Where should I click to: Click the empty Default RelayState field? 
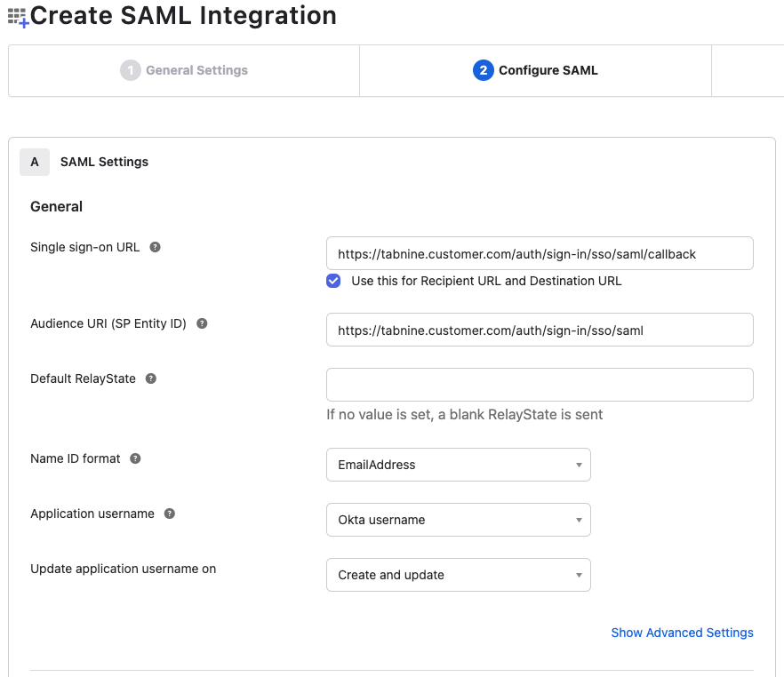[540, 385]
